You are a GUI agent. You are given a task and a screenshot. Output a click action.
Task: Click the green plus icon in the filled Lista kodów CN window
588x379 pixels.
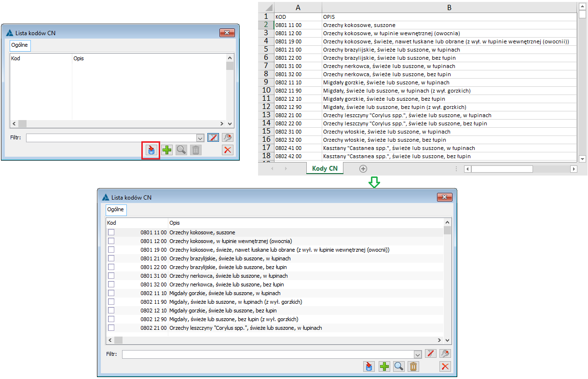click(x=384, y=366)
